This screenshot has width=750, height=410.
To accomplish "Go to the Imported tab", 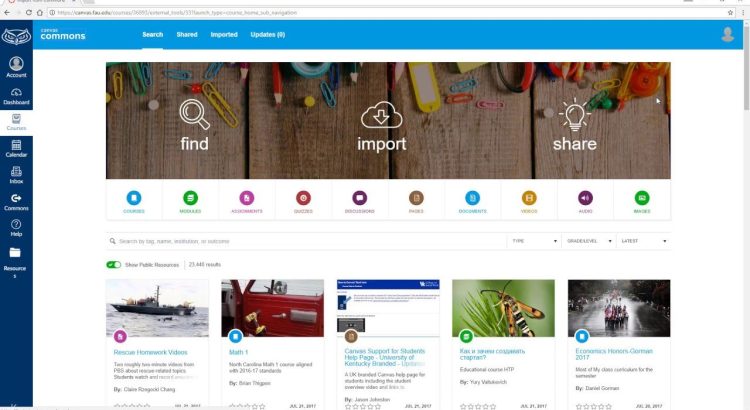I will click(x=224, y=35).
